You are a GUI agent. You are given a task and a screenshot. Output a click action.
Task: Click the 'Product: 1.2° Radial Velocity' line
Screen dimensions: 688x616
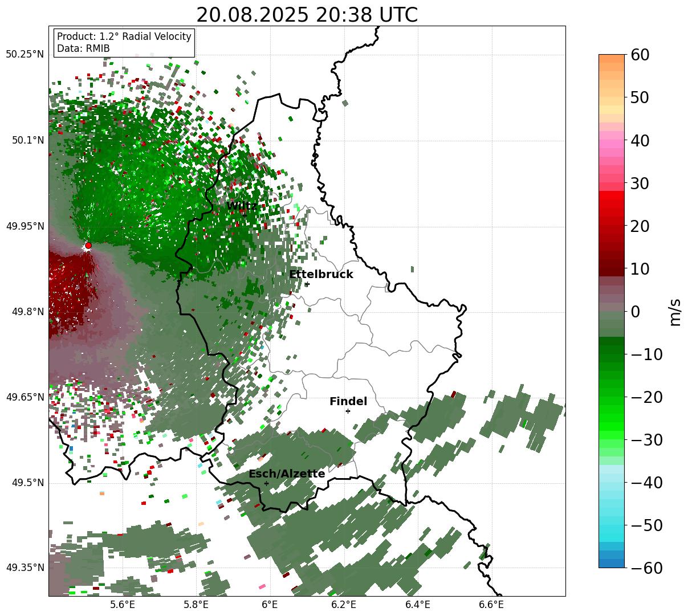click(124, 36)
